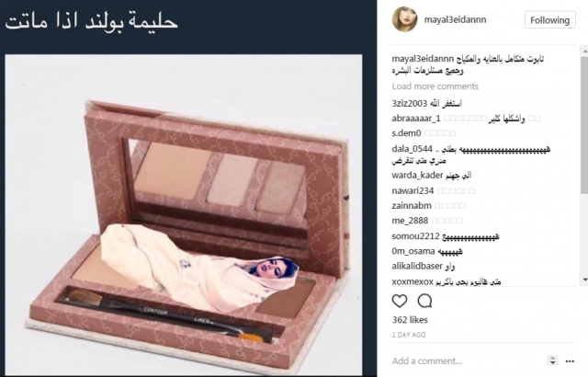
Task: Open the three-dot more options menu
Action: pos(570,361)
